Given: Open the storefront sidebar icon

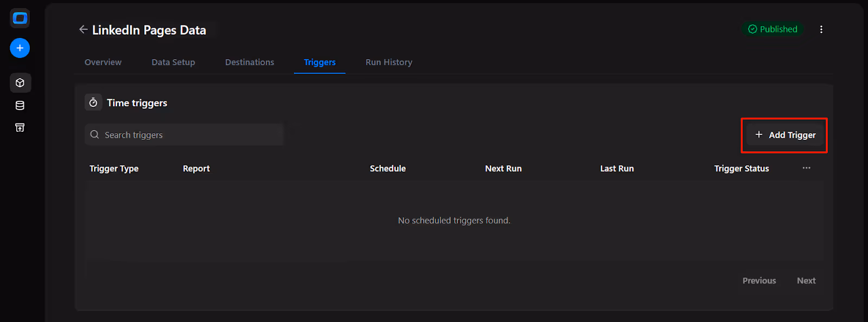Looking at the screenshot, I should [20, 128].
